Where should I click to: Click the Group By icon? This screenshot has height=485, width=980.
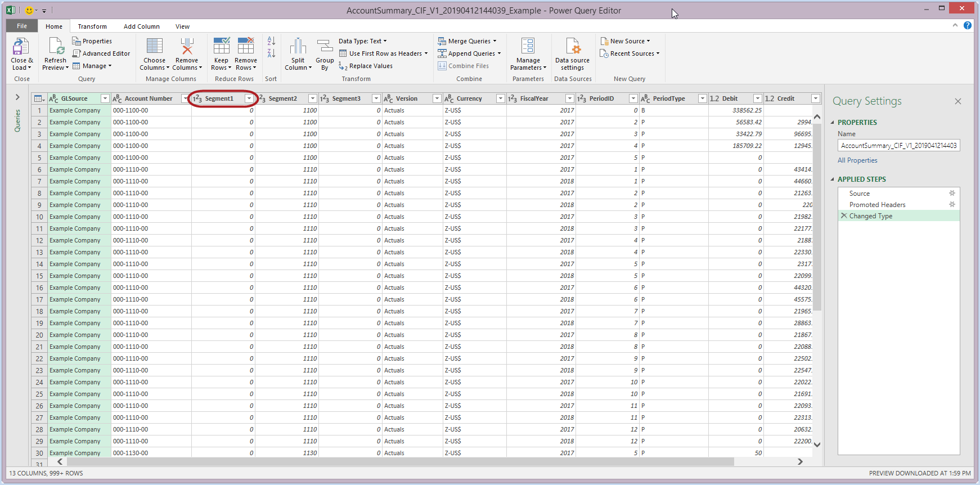tap(325, 46)
